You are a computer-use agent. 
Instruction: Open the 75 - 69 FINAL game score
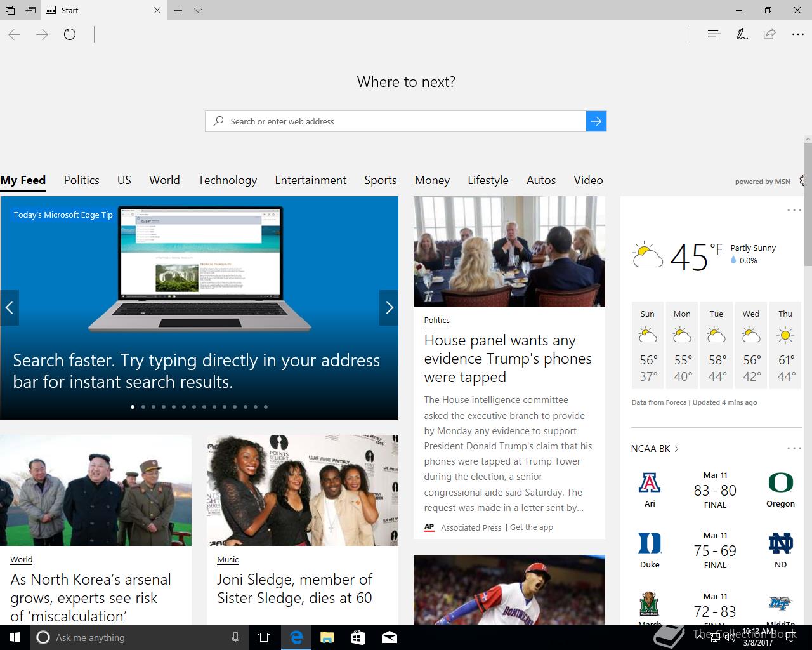click(x=715, y=551)
